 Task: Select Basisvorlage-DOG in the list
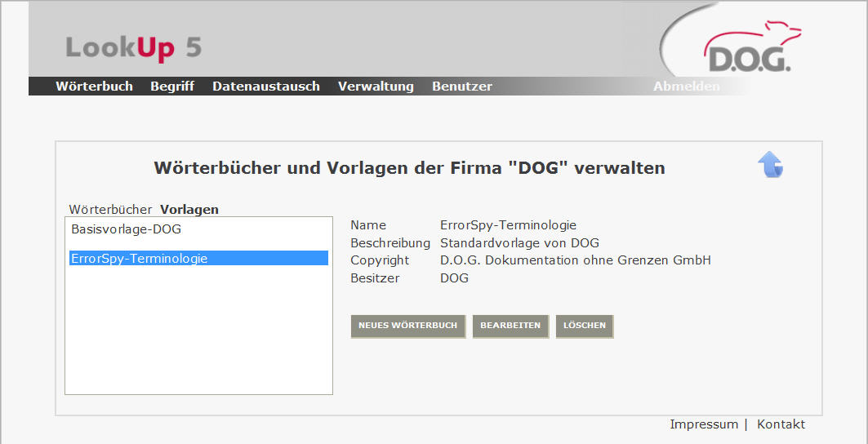198,229
